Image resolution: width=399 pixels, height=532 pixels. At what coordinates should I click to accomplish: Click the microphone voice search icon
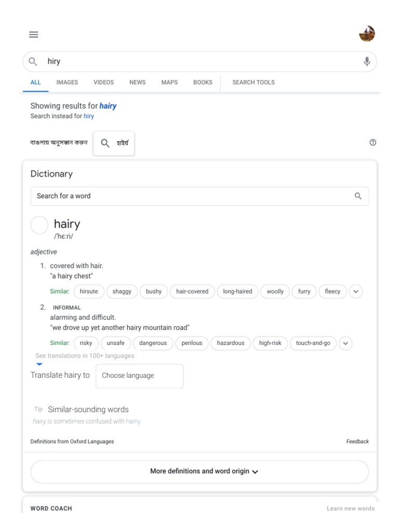coord(367,61)
